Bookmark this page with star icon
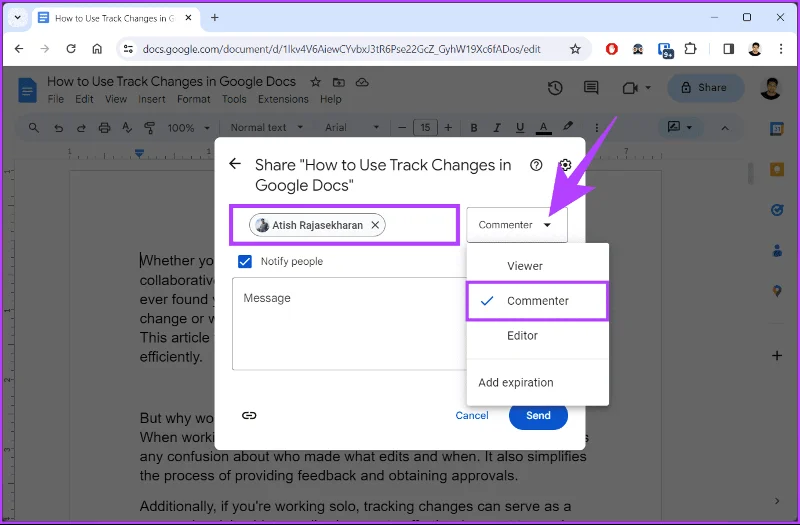Viewport: 800px width, 525px height. 575,49
